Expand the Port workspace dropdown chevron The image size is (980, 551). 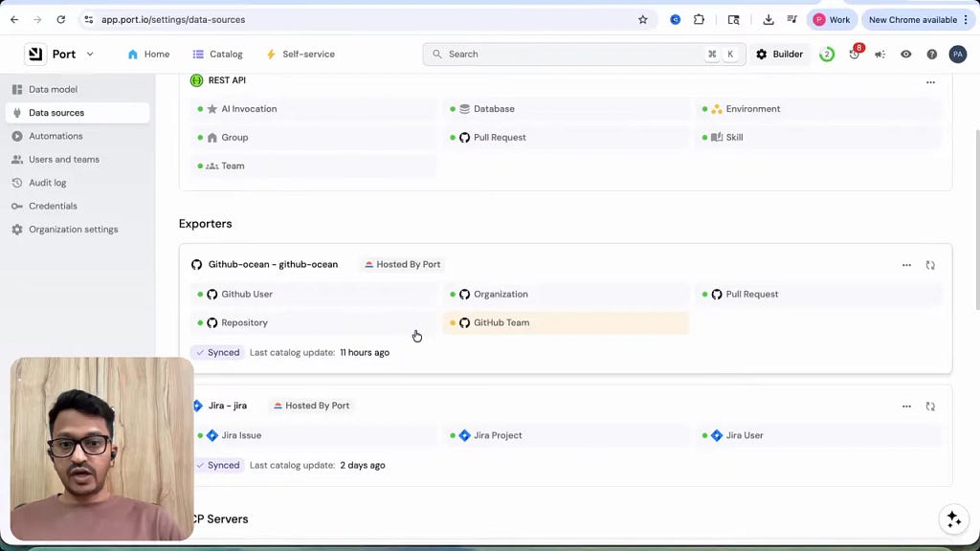coord(90,55)
